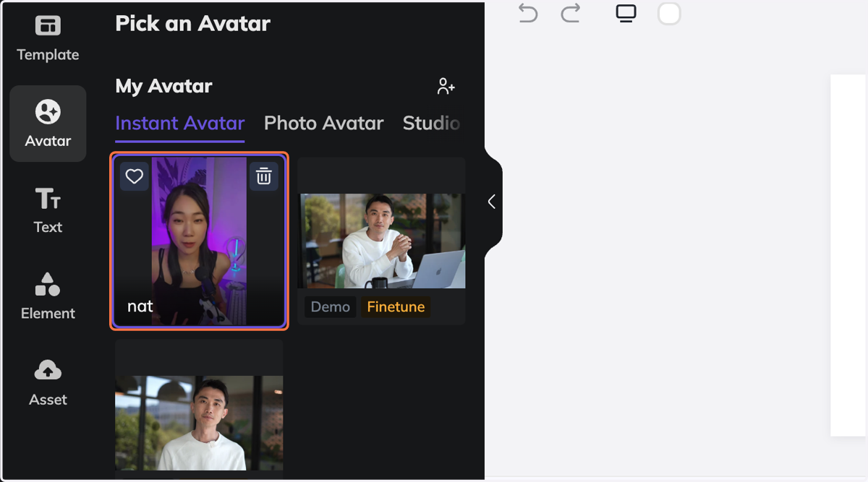Click the nat avatar name label
Image resolution: width=868 pixels, height=482 pixels.
coord(140,306)
